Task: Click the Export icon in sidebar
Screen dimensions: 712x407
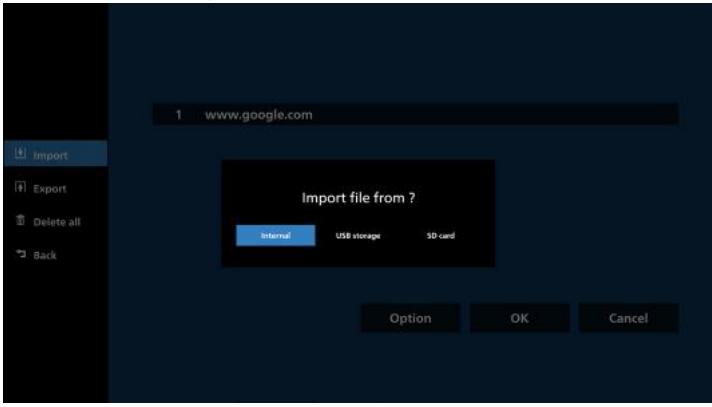Action: [20, 187]
